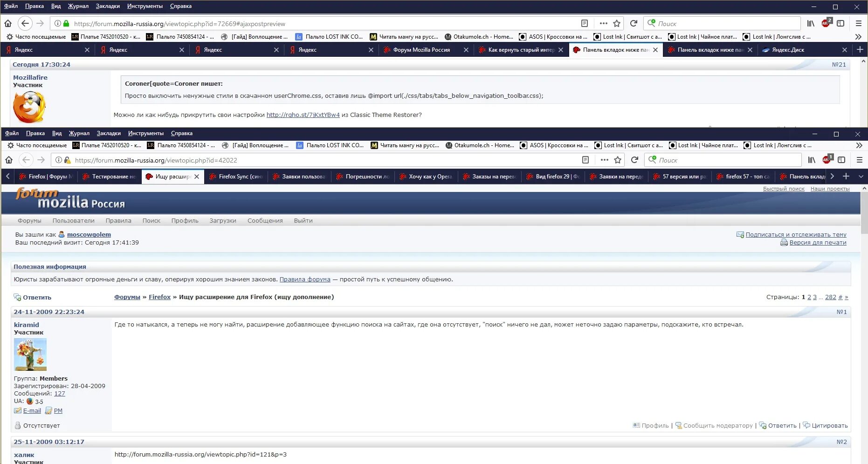Close active Панель вкладок ниже tab in top window
This screenshot has width=868, height=464.
655,49
